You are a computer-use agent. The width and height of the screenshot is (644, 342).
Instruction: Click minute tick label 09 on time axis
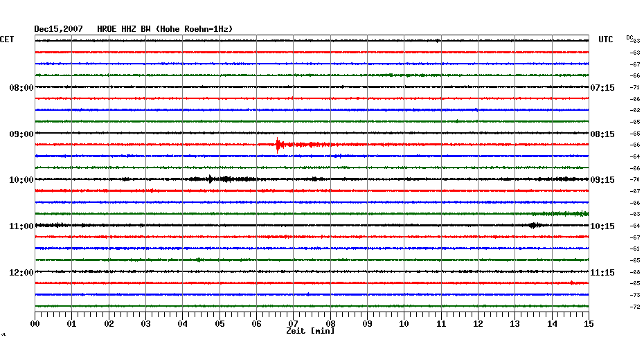click(x=367, y=324)
